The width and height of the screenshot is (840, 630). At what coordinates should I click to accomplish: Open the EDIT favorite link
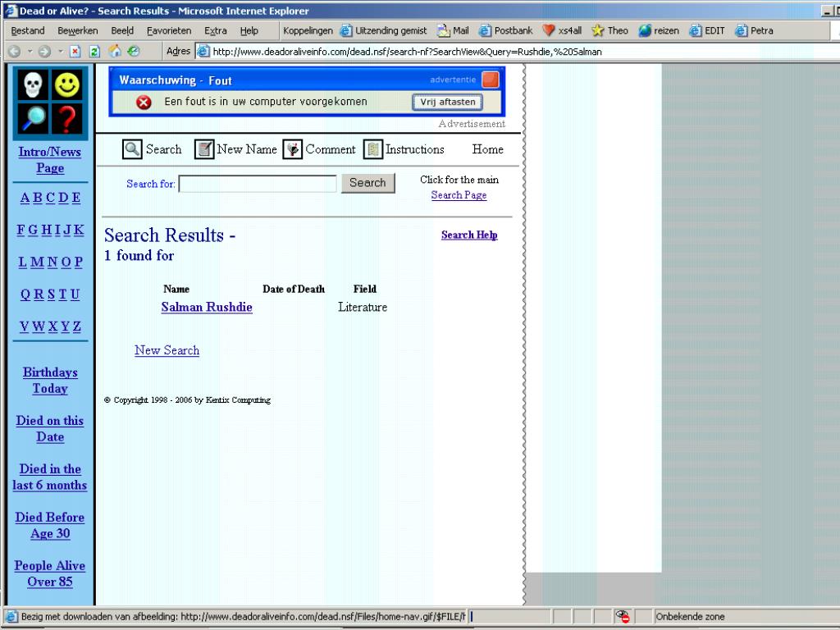pyautogui.click(x=707, y=30)
